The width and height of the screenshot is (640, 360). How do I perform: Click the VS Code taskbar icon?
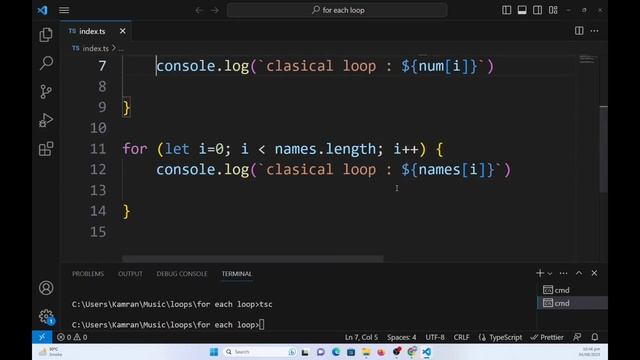click(x=427, y=352)
